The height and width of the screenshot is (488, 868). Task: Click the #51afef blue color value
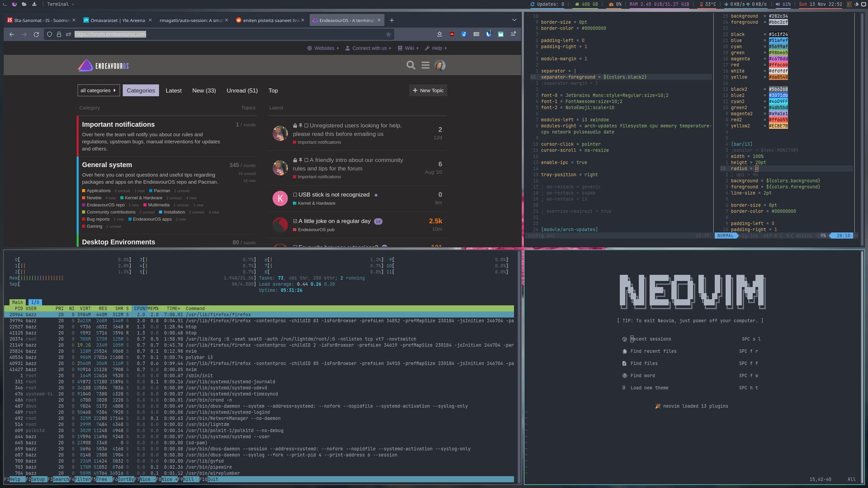click(778, 41)
